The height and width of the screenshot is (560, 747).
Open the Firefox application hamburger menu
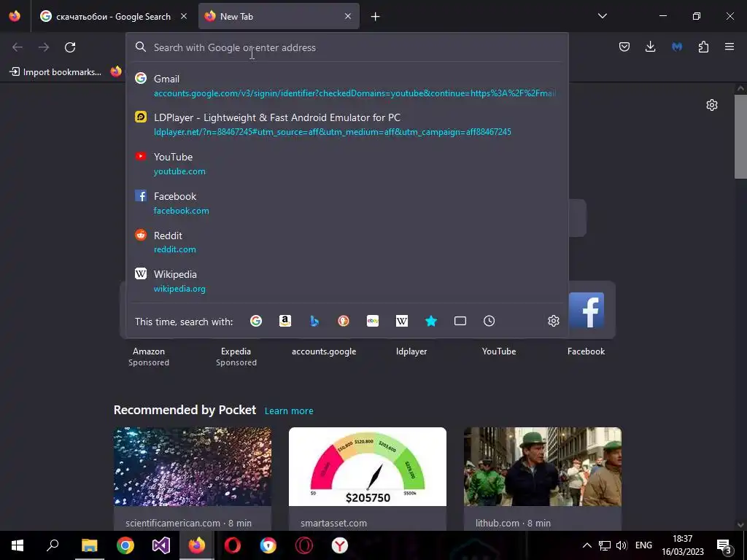coord(729,47)
